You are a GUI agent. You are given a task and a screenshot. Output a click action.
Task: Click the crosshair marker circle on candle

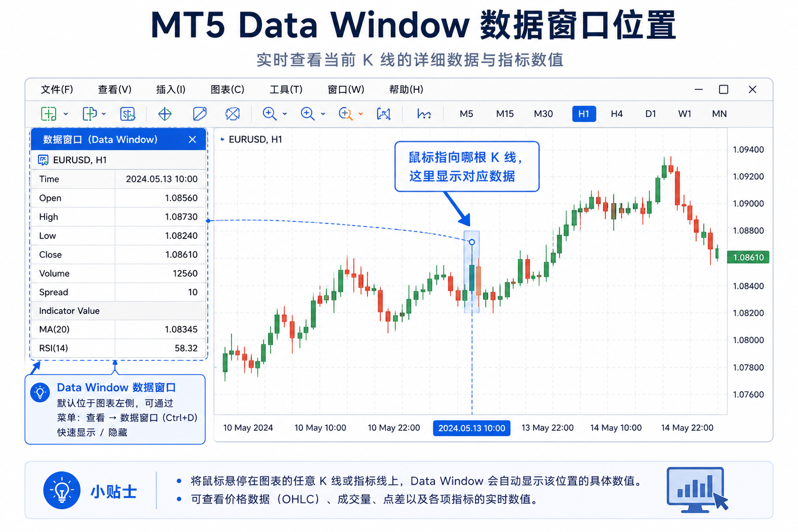click(x=472, y=242)
